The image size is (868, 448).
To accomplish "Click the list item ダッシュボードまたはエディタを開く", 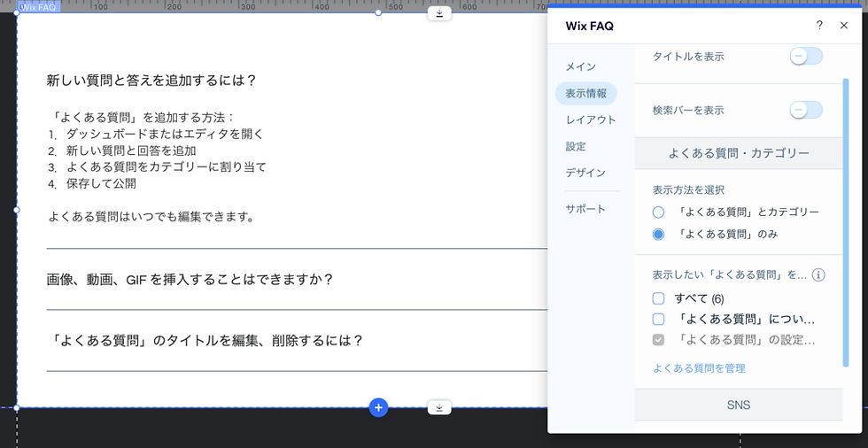I will (x=165, y=134).
